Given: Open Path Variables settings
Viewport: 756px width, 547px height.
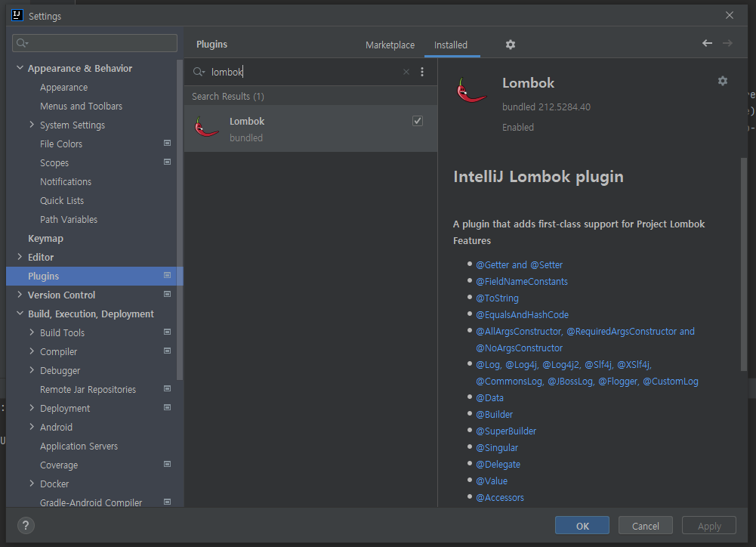Looking at the screenshot, I should click(x=69, y=219).
